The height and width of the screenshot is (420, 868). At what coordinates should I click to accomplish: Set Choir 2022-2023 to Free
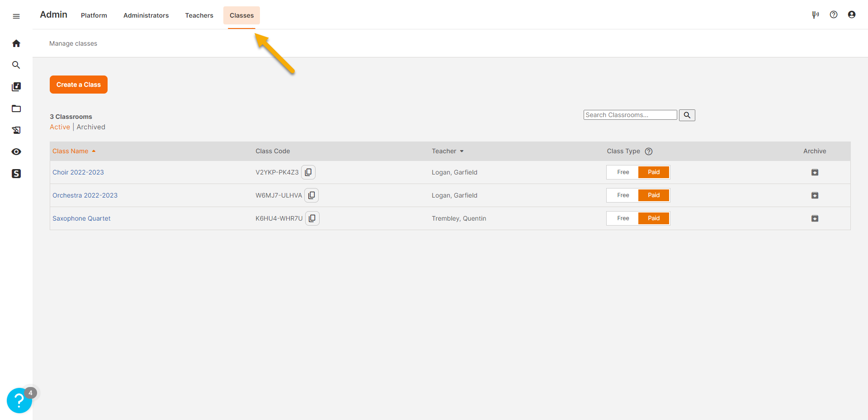tap(623, 172)
